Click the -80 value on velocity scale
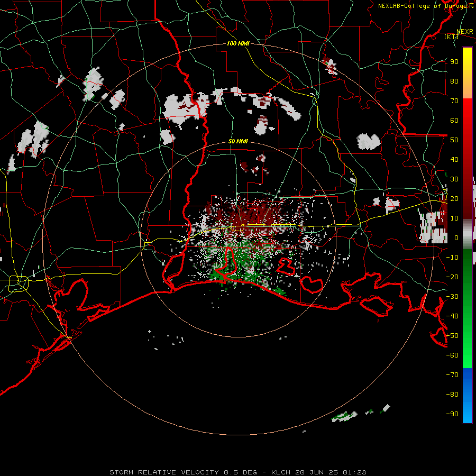Screen dimensions: 476x476 click(452, 395)
